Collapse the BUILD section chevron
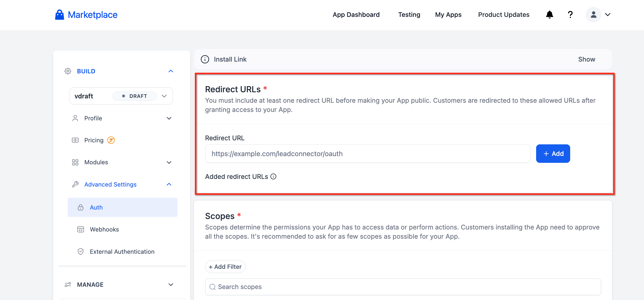The height and width of the screenshot is (300, 644). [x=171, y=71]
